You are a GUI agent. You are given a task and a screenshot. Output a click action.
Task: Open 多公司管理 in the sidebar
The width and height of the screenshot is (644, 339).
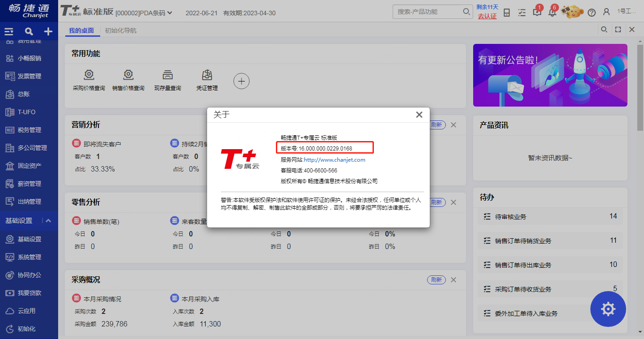[x=29, y=148]
